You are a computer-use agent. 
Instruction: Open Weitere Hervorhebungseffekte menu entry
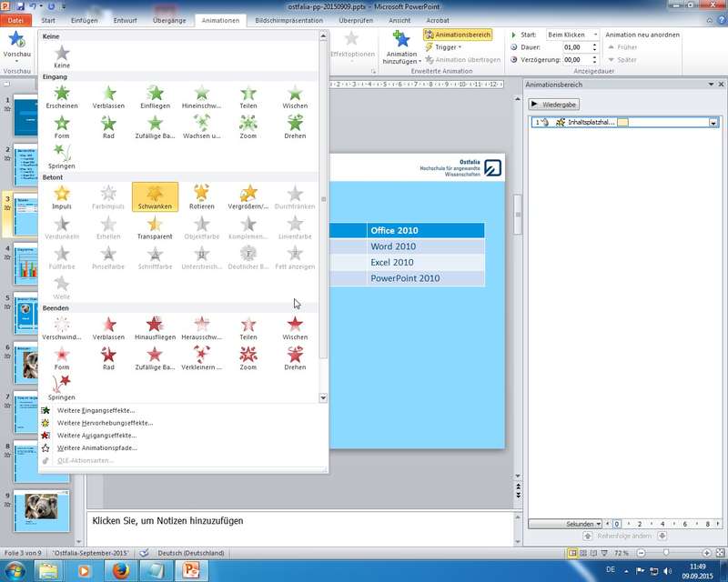click(x=105, y=423)
